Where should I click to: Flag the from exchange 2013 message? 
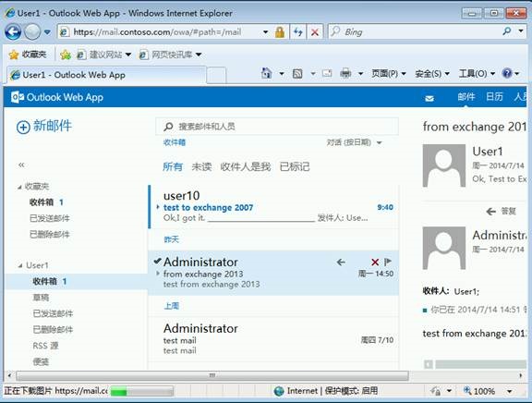[388, 262]
